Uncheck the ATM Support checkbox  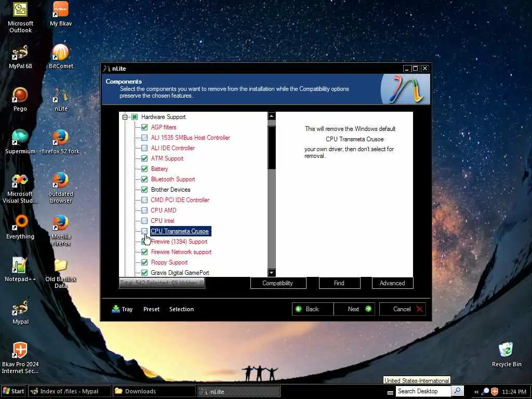(144, 158)
